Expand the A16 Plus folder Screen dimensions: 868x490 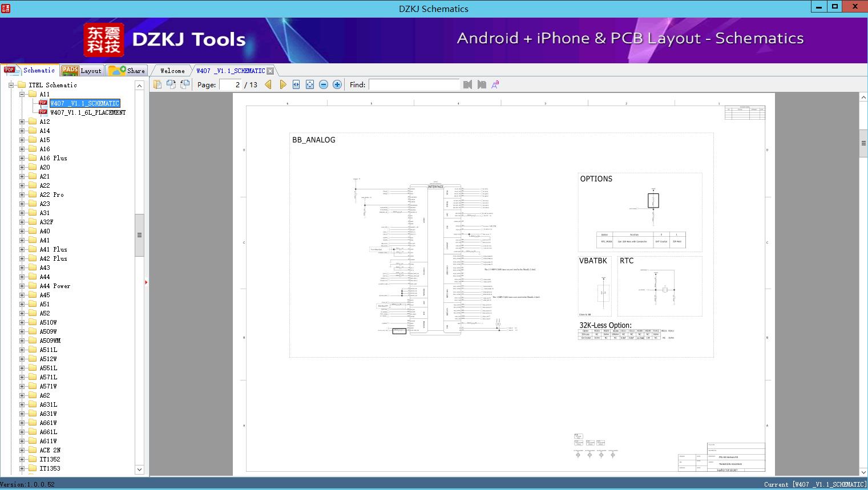(x=22, y=158)
